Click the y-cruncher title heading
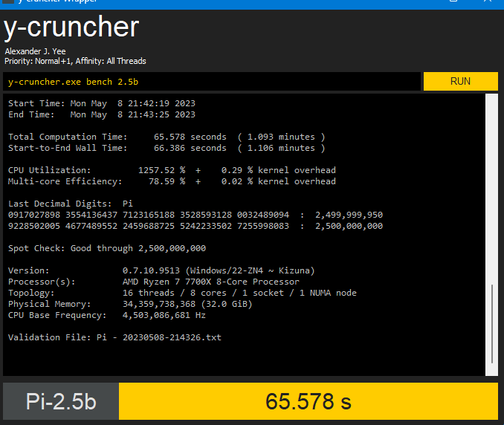Viewport: 504px width, 425px height. pos(71,27)
